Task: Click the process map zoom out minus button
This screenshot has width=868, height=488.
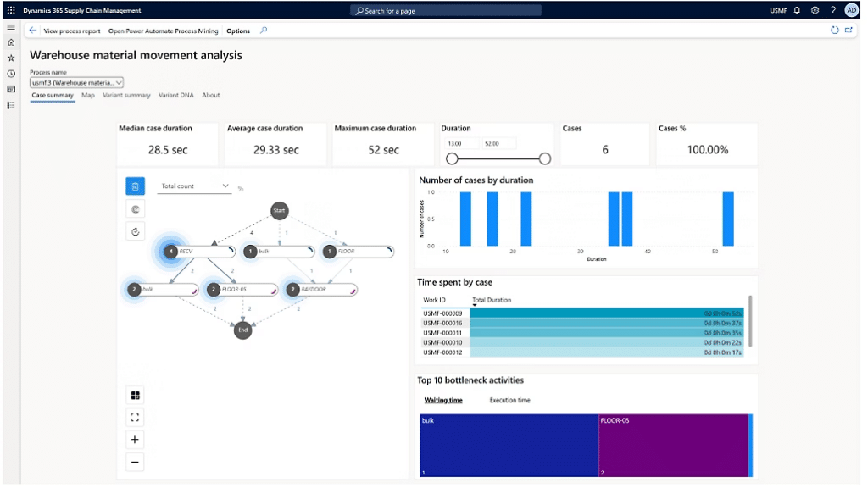Action: point(135,462)
